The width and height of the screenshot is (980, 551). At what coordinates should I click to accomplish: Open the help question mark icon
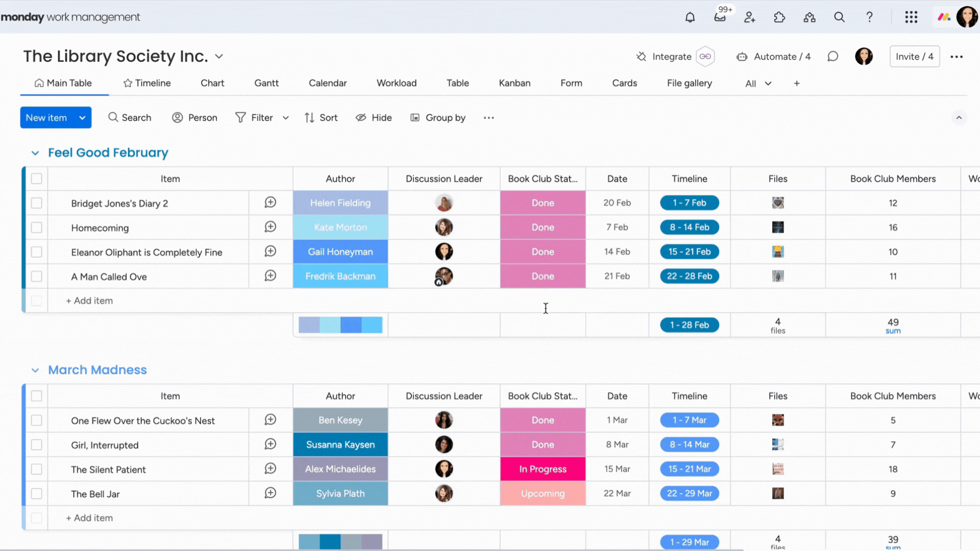point(869,17)
